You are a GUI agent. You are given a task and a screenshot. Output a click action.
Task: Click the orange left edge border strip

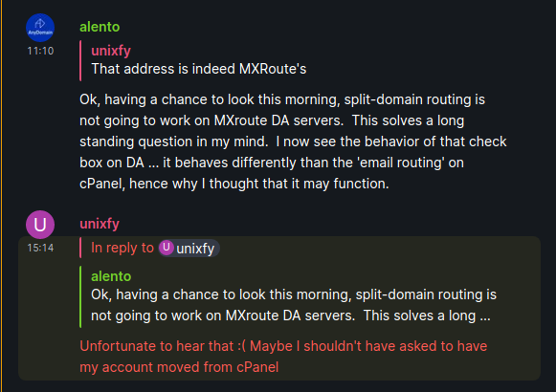(x=1, y=196)
